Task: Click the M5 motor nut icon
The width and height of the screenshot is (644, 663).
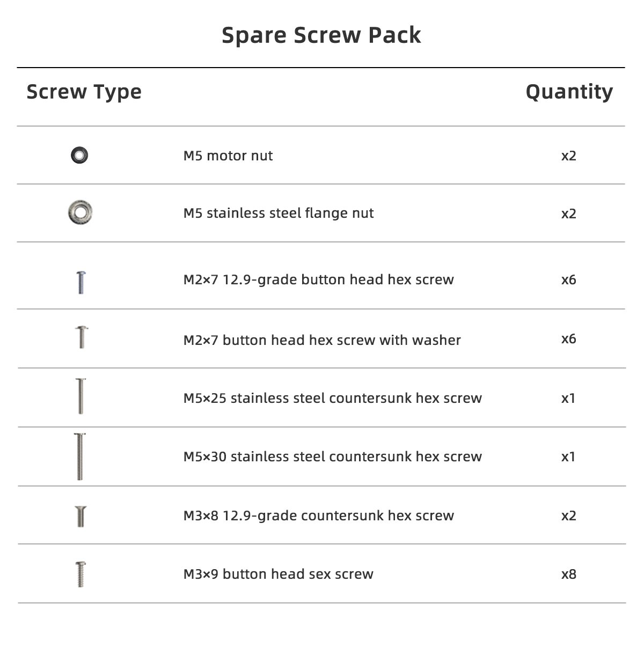Action: coord(79,156)
